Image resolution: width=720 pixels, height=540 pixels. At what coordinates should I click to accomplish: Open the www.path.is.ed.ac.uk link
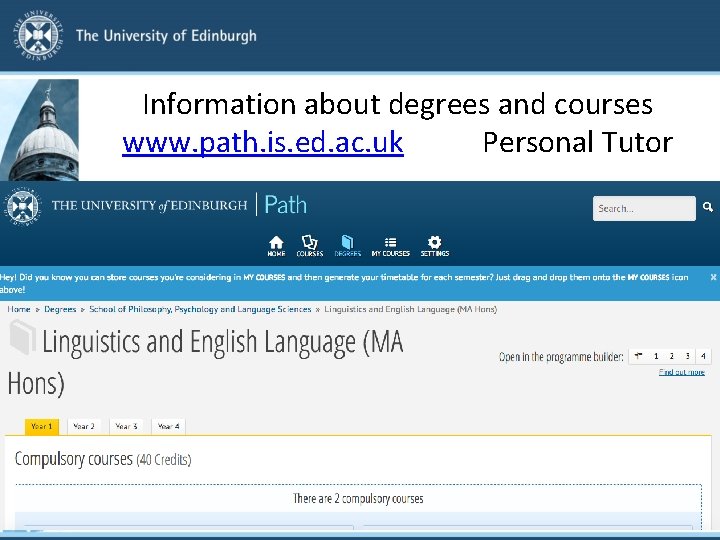tap(263, 142)
